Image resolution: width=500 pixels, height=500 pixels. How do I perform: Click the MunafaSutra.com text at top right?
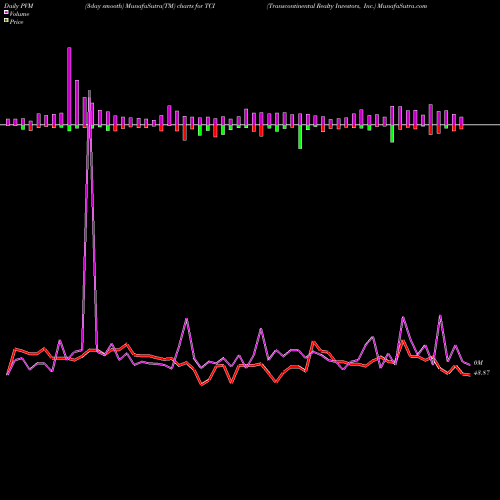402,6
